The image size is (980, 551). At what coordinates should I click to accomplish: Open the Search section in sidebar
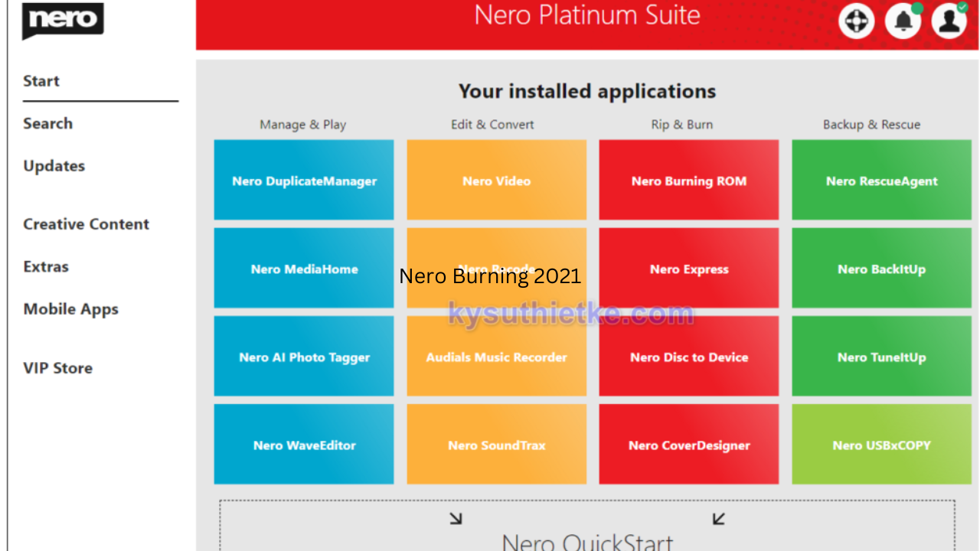(x=47, y=123)
